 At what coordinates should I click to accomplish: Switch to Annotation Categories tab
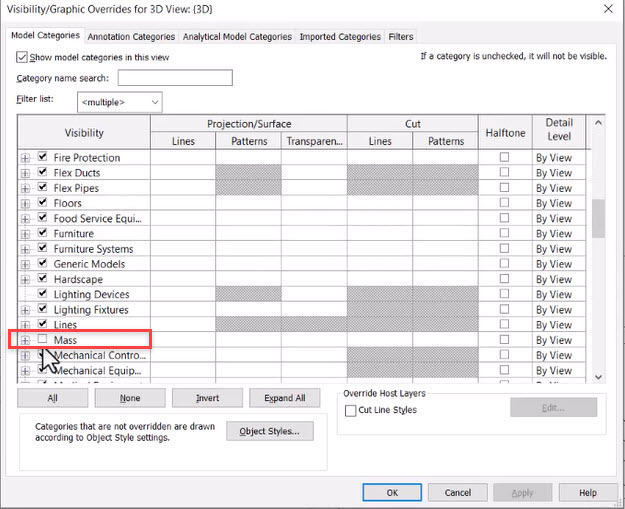[131, 37]
